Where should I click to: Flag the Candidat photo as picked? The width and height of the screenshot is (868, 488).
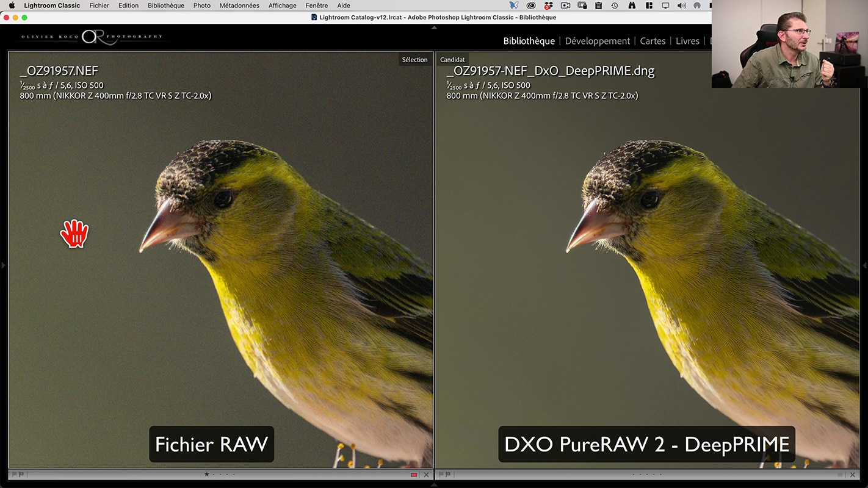point(441,475)
